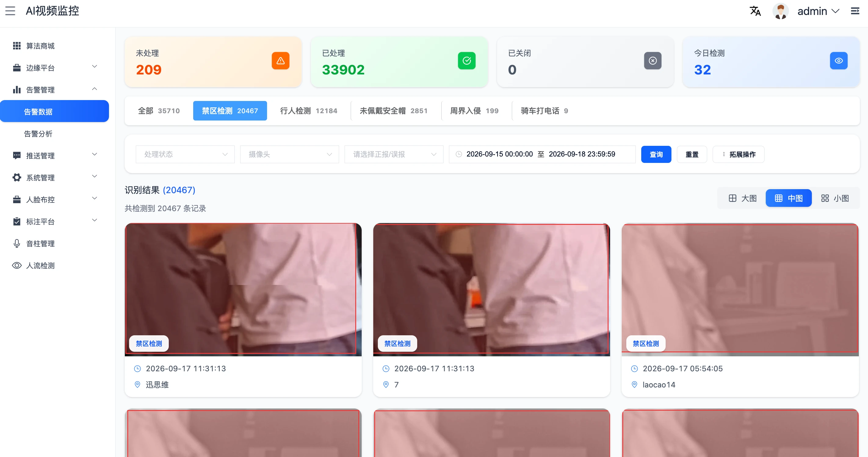Click the green check icon in 已处理 card
This screenshot has height=457, width=868.
click(466, 61)
